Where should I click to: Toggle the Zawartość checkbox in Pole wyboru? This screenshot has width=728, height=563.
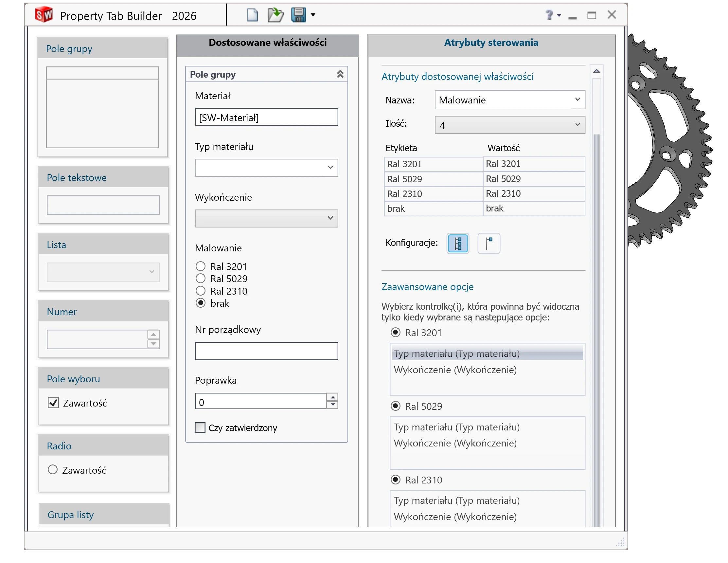(53, 403)
